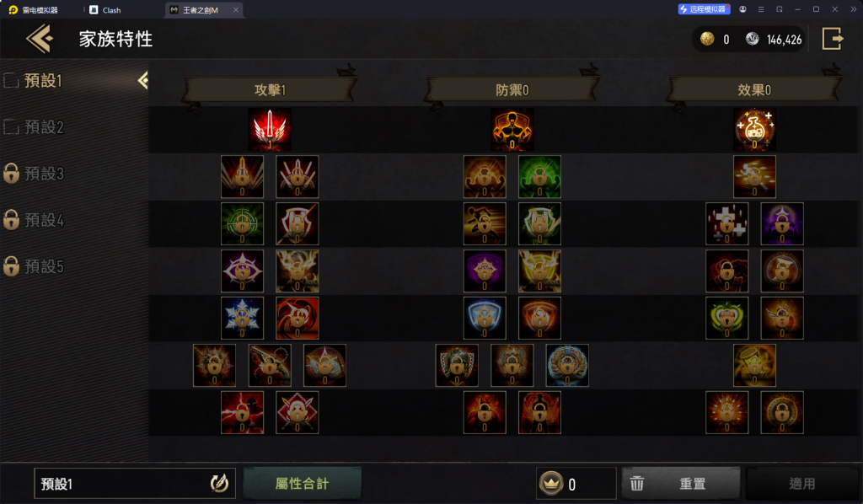This screenshot has height=504, width=863.
Task: Click the locked 預設3 preset slot
Action: pyautogui.click(x=34, y=174)
